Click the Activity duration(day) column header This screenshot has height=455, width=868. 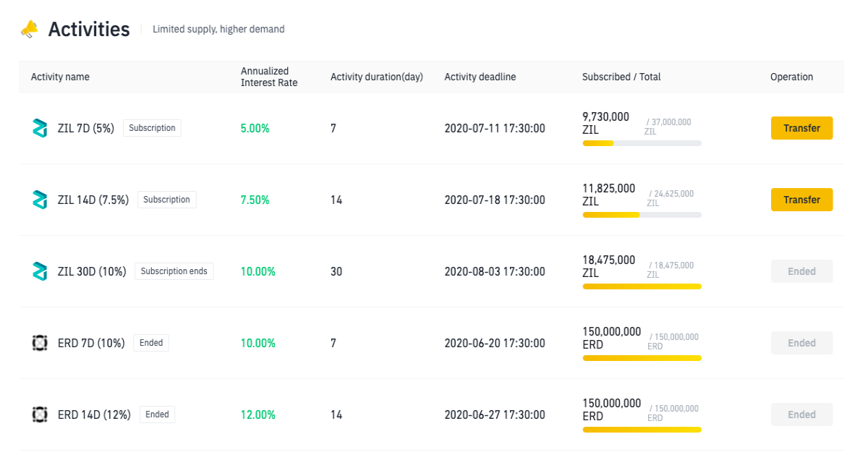[x=377, y=77]
